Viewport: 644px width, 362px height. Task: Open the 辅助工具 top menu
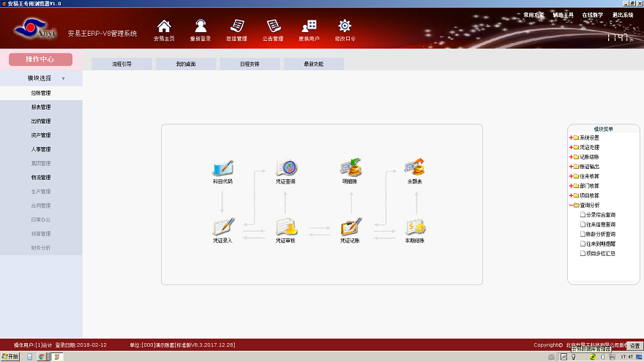pyautogui.click(x=563, y=15)
